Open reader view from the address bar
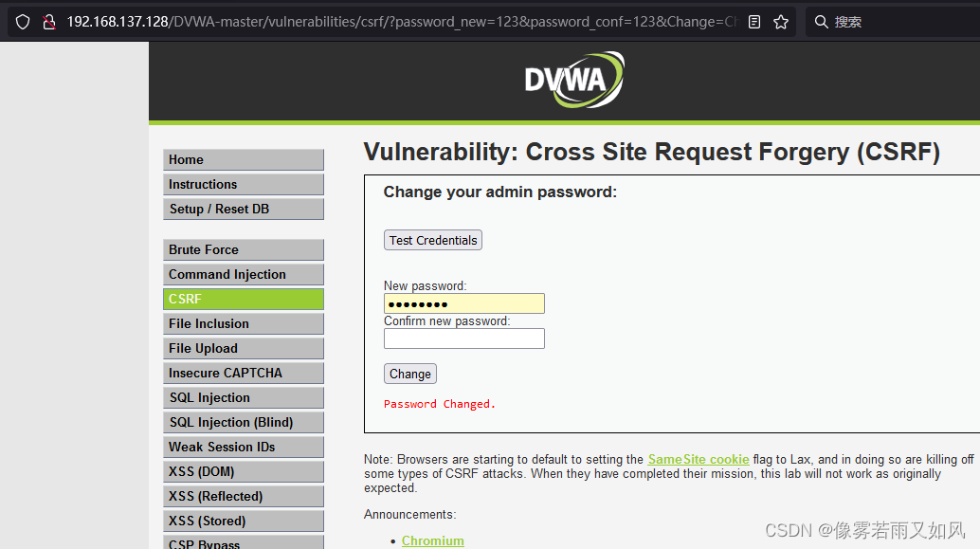This screenshot has height=549, width=980. coord(753,21)
